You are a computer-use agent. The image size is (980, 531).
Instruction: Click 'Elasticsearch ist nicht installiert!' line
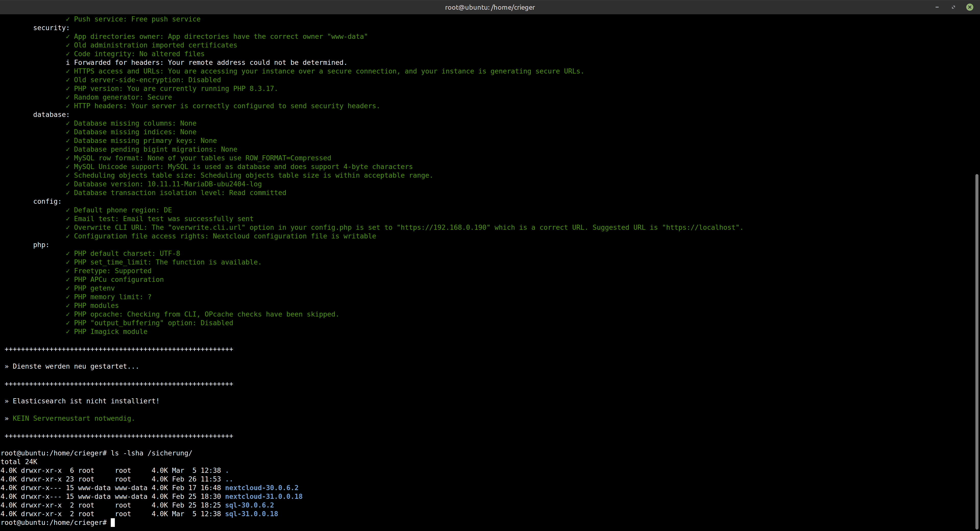(x=86, y=401)
